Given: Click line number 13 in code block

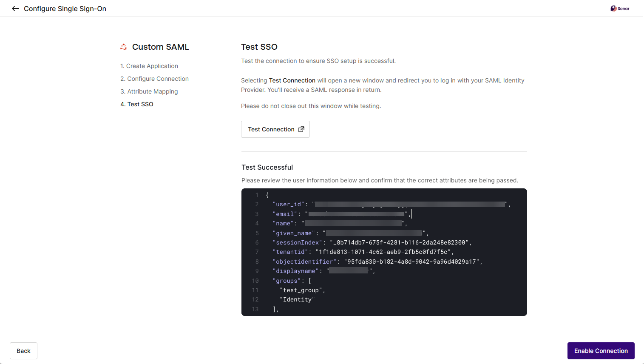Looking at the screenshot, I should tap(255, 309).
